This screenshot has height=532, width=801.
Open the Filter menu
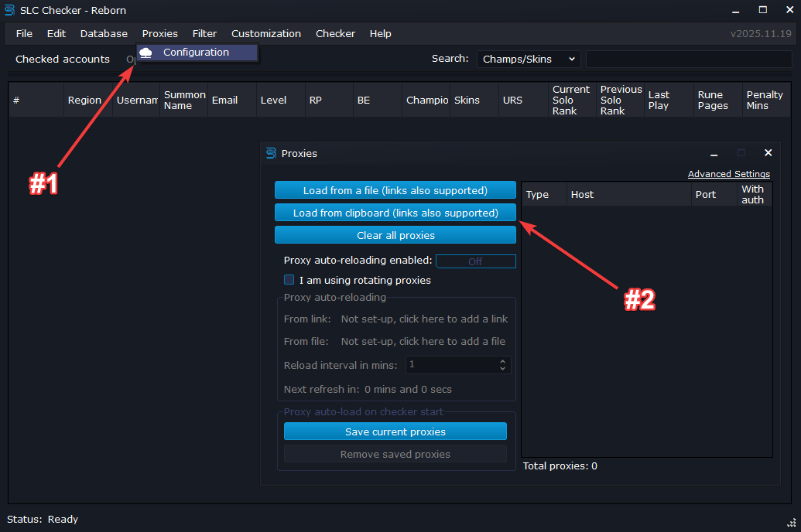click(x=204, y=34)
